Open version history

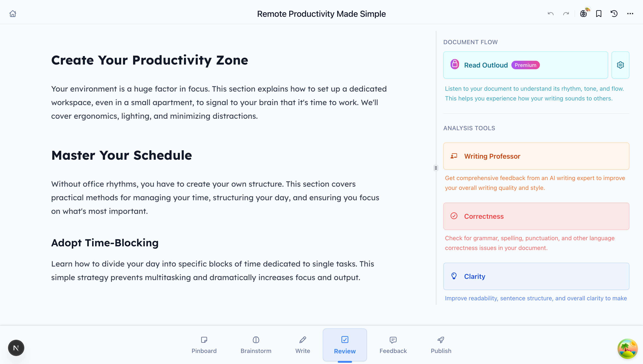click(x=613, y=14)
